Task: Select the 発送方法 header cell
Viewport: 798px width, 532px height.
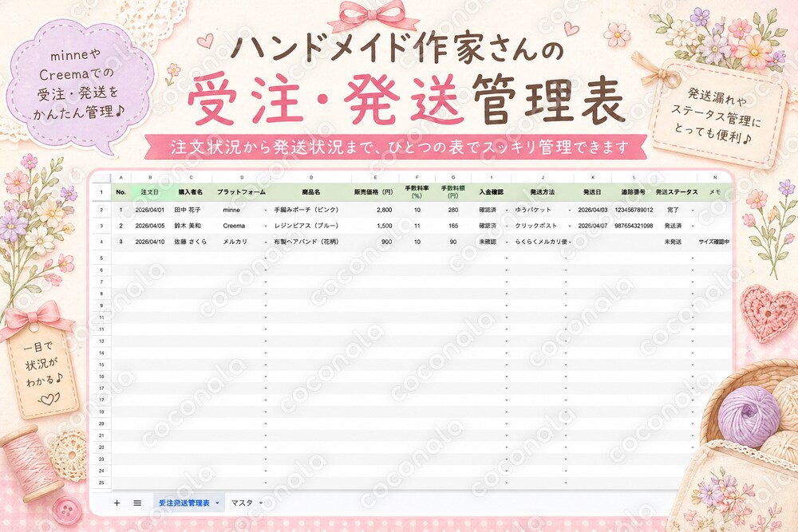Action: coord(543,192)
